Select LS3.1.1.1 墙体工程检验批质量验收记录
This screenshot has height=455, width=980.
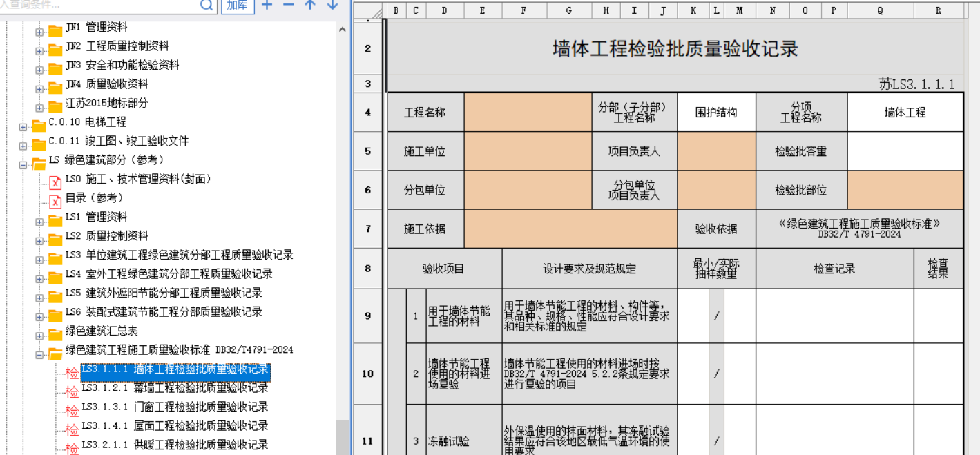(x=175, y=369)
